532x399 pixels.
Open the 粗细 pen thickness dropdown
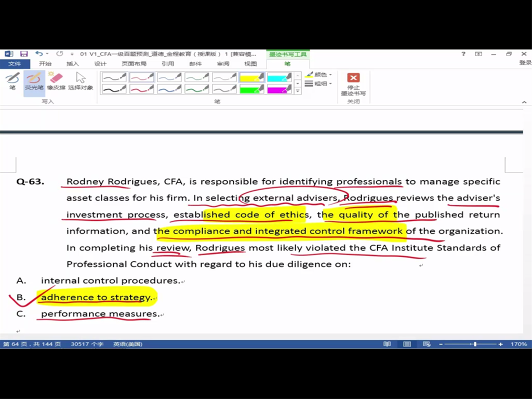coord(318,84)
